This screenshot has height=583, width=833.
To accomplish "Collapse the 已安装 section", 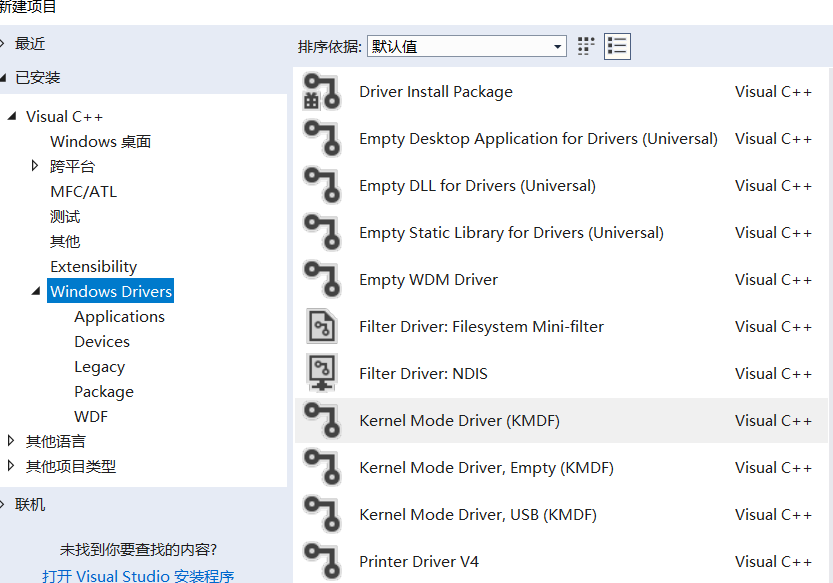I will [3, 78].
